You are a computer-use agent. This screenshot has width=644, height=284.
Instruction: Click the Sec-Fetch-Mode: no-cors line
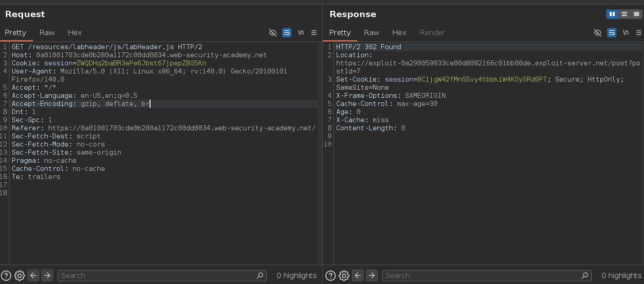click(x=58, y=144)
